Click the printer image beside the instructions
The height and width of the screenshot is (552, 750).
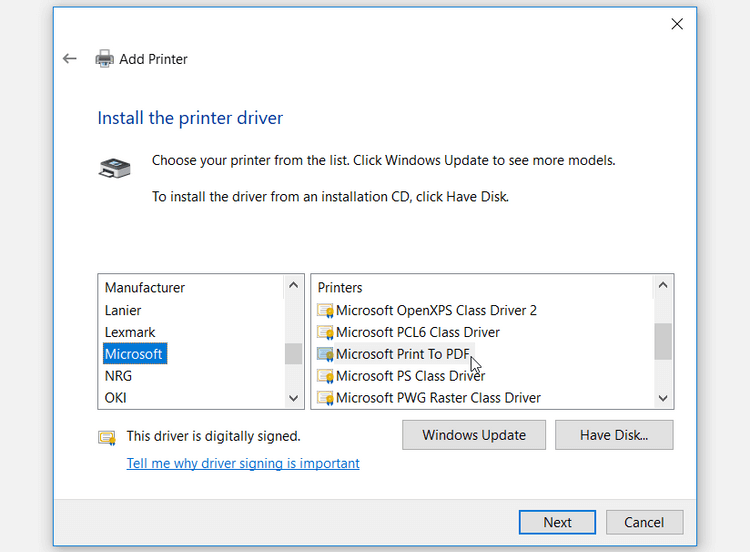(115, 168)
